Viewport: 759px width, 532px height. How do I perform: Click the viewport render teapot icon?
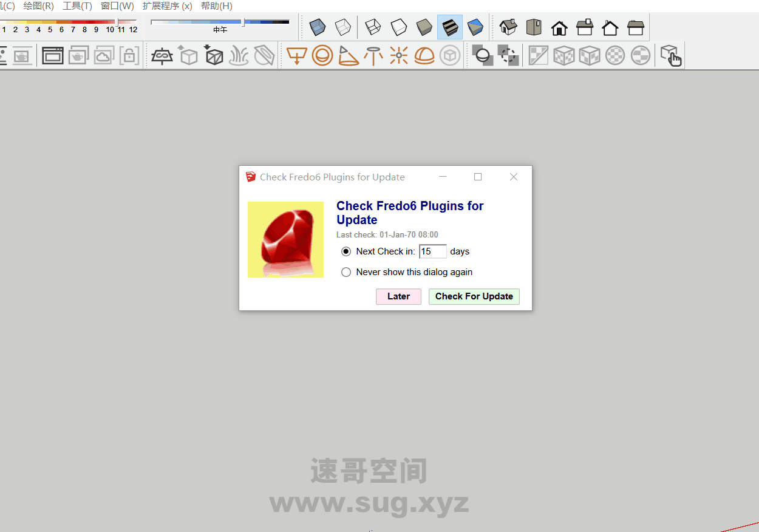tap(78, 56)
